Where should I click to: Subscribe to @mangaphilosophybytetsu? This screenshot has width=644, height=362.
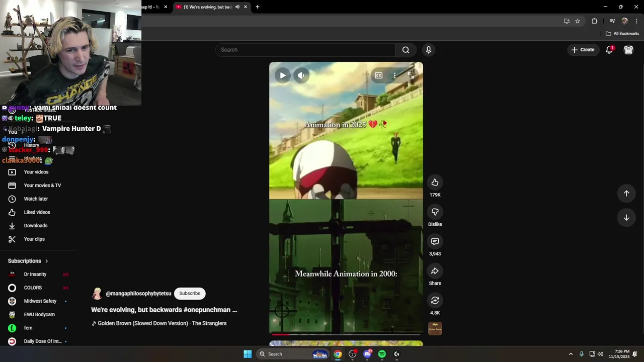[190, 294]
